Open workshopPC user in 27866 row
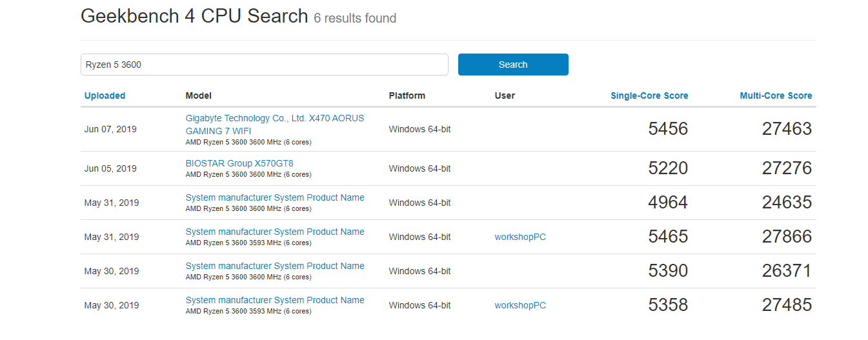 [520, 237]
